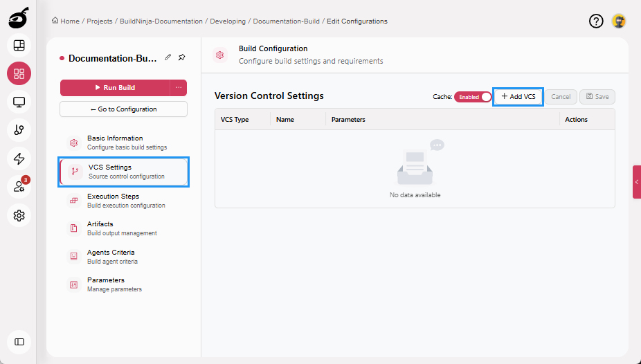Viewport: 641px width, 364px height.
Task: Click the Home breadcrumb link
Action: click(x=65, y=21)
